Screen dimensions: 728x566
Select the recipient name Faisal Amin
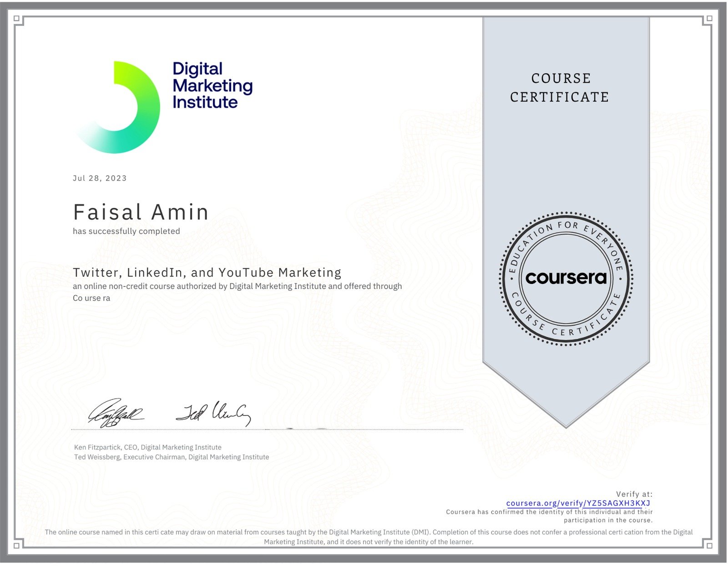pyautogui.click(x=141, y=212)
